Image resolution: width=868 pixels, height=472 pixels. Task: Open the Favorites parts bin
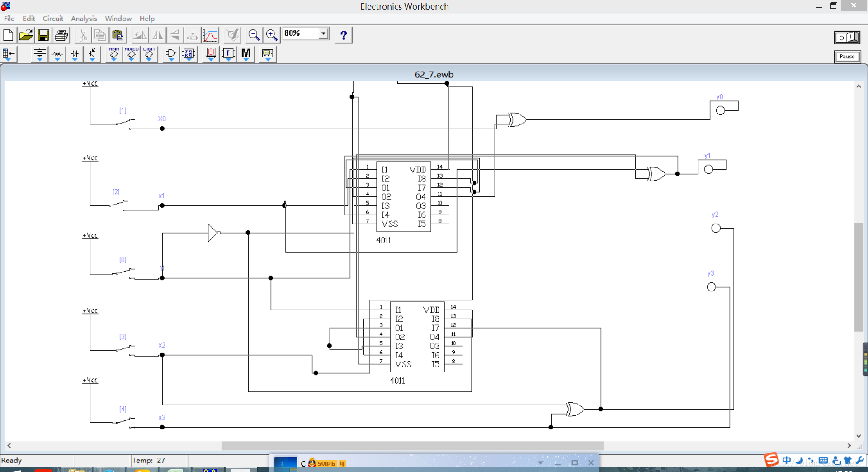point(9,54)
